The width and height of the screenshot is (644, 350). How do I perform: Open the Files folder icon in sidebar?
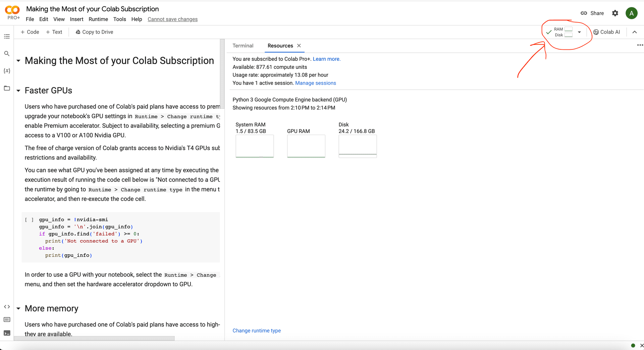[7, 88]
